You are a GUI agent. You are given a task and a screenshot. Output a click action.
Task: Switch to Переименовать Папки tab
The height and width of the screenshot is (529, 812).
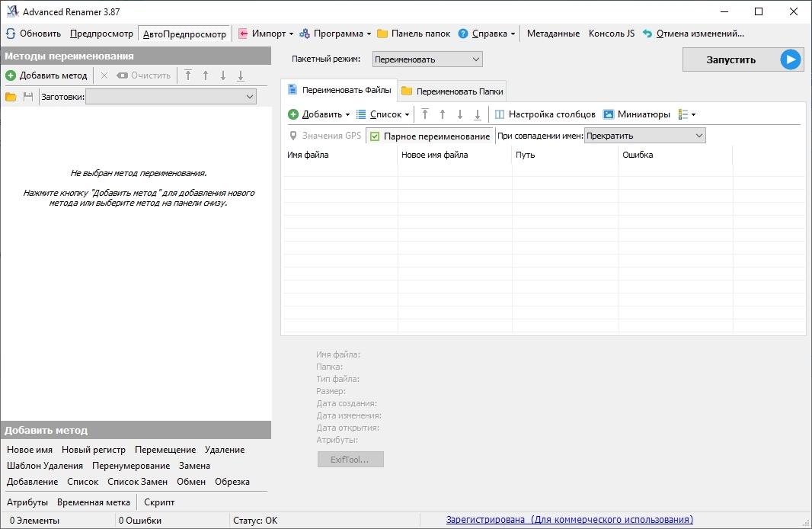click(452, 91)
